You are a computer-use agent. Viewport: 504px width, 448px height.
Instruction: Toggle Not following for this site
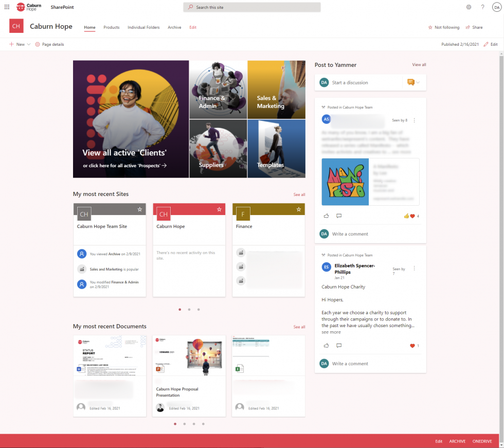(443, 27)
